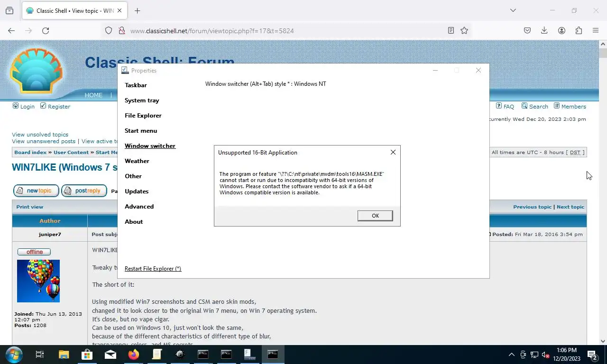View site security shield info
This screenshot has height=364, width=607.
pos(109,31)
